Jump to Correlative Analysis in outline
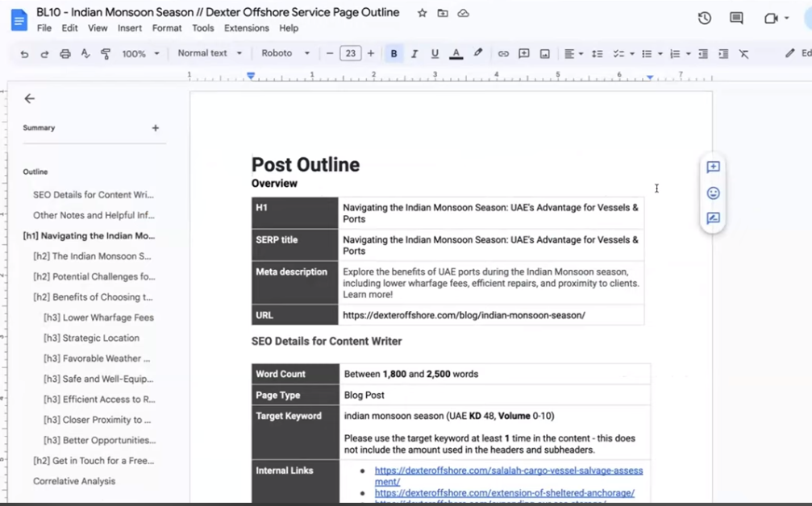 click(74, 481)
